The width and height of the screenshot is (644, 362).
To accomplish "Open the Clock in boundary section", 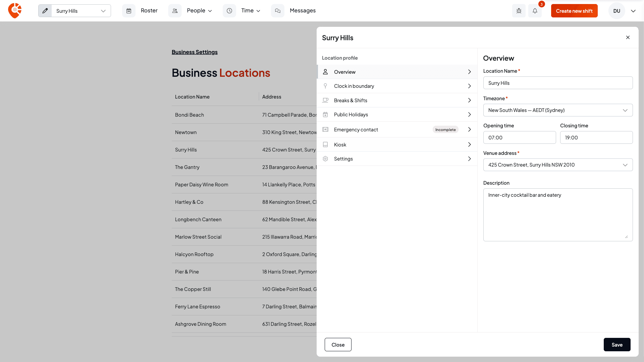I will (x=397, y=86).
